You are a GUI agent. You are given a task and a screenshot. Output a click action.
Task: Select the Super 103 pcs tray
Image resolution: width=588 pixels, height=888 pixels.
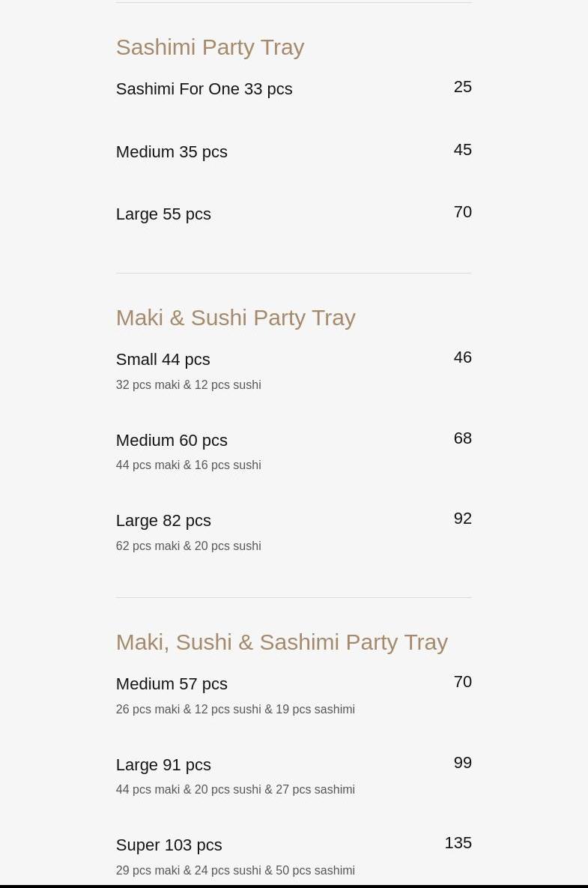coord(169,845)
